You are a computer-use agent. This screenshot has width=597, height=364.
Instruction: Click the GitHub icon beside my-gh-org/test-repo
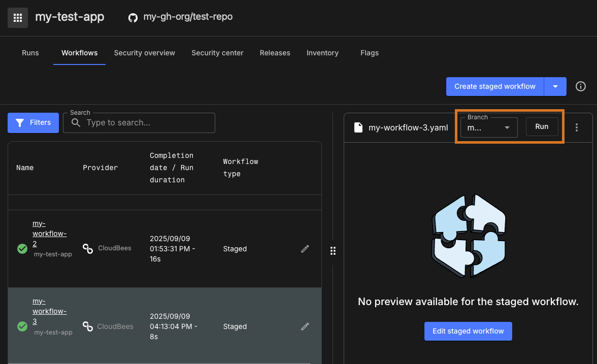[x=132, y=16]
